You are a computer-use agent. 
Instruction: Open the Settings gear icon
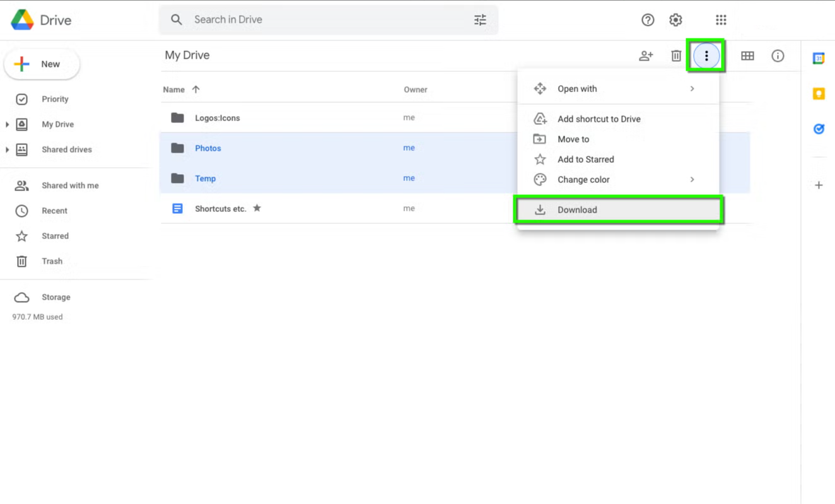click(675, 20)
